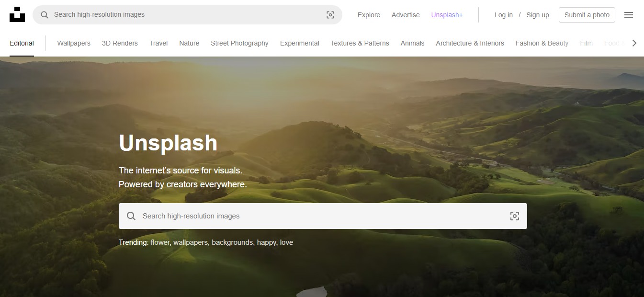The width and height of the screenshot is (644, 297).
Task: Click magnifier icon in hero search box
Action: 131,216
